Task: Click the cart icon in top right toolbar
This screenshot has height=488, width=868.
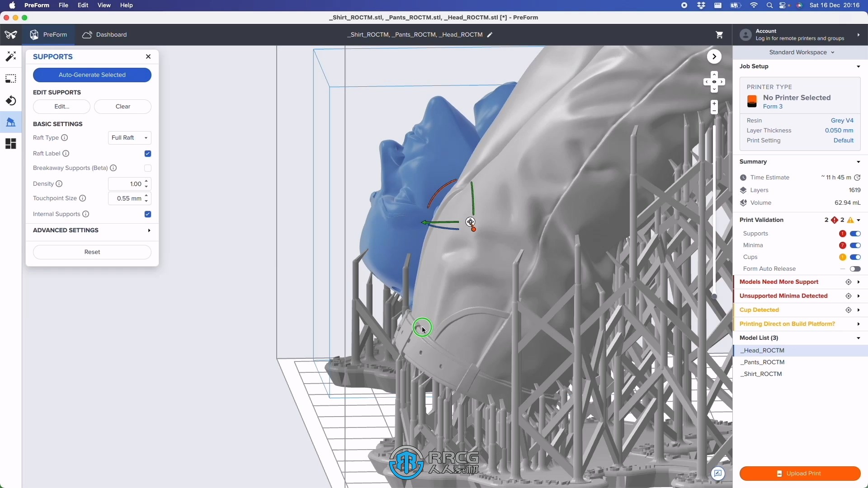Action: (x=719, y=34)
